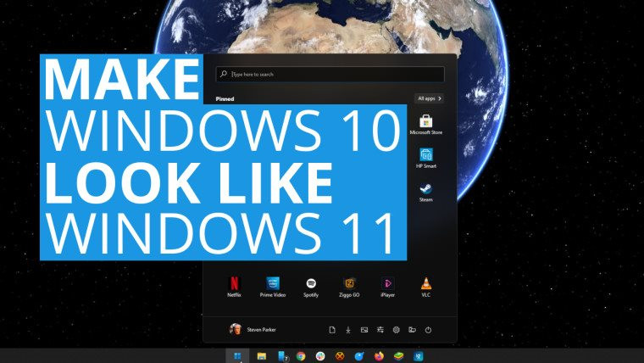This screenshot has height=363, width=644.
Task: Click the sliders icon in Start footer
Action: point(380,330)
